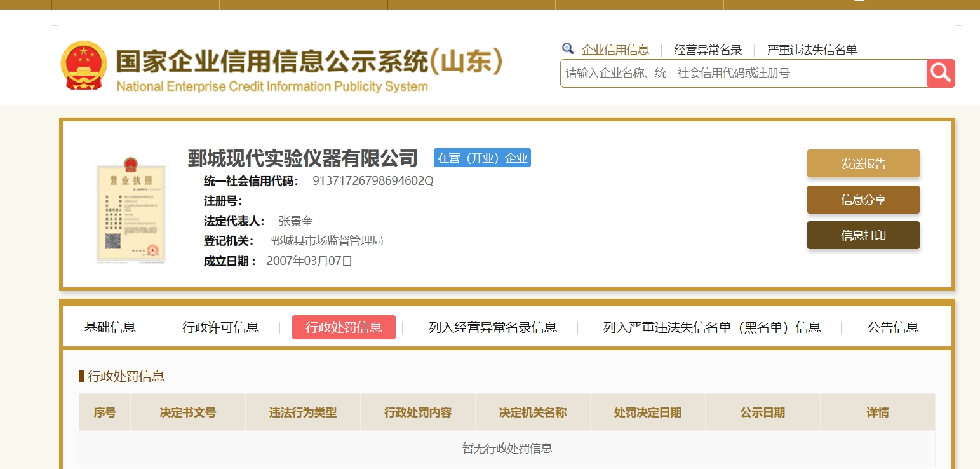The image size is (980, 469).
Task: Click the 注册号 field label
Action: click(223, 201)
